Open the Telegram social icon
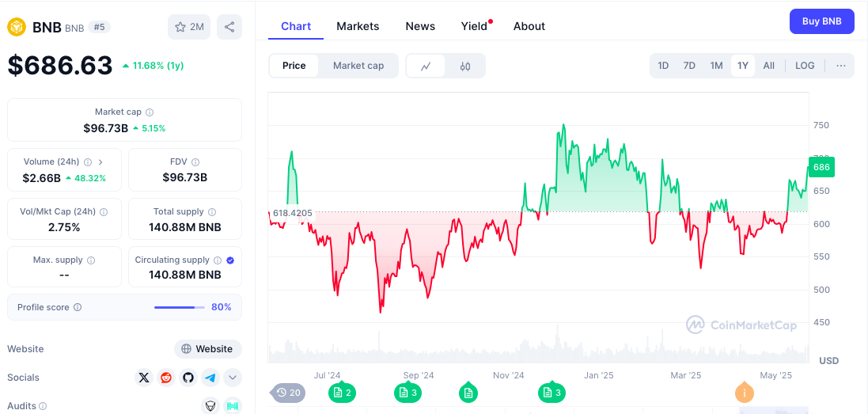Screen dimensions: 868x414 click(210, 378)
